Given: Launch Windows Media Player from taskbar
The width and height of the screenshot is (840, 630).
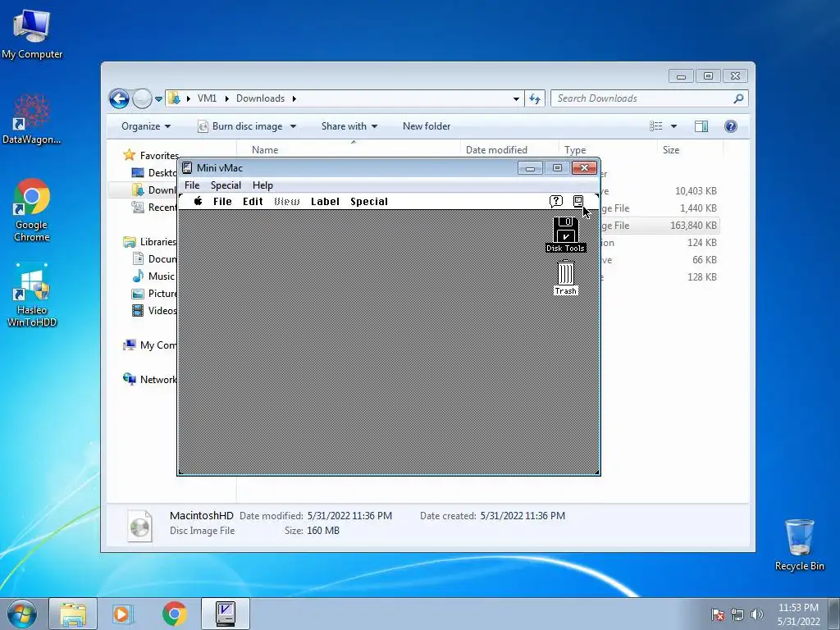Looking at the screenshot, I should click(x=123, y=614).
